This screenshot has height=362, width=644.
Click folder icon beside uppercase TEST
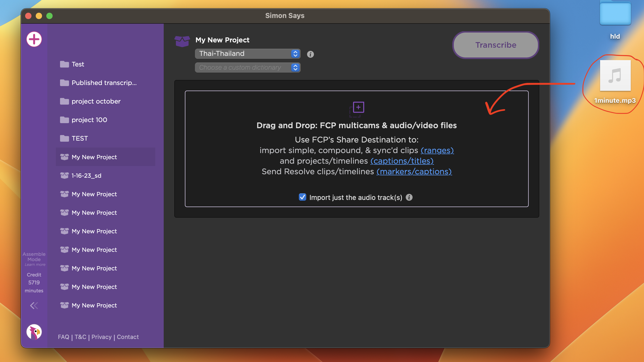pyautogui.click(x=64, y=138)
